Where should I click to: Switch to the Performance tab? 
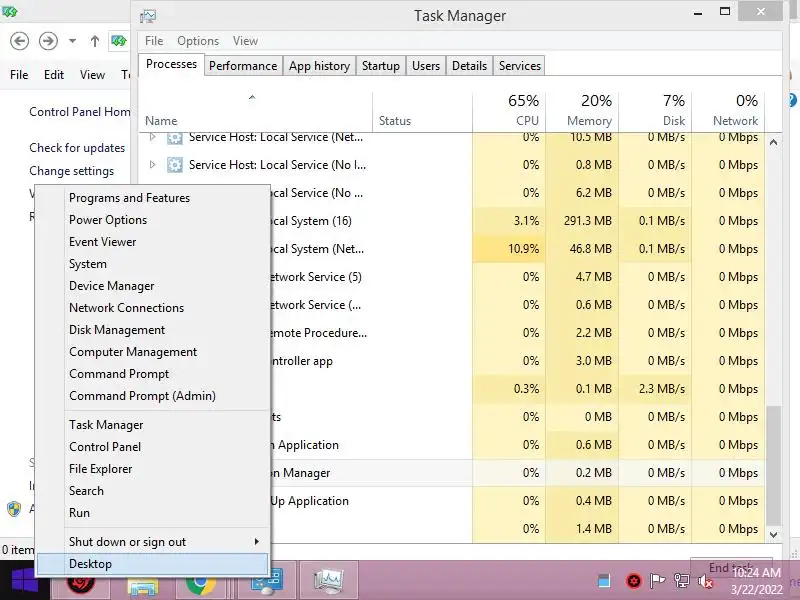[243, 66]
